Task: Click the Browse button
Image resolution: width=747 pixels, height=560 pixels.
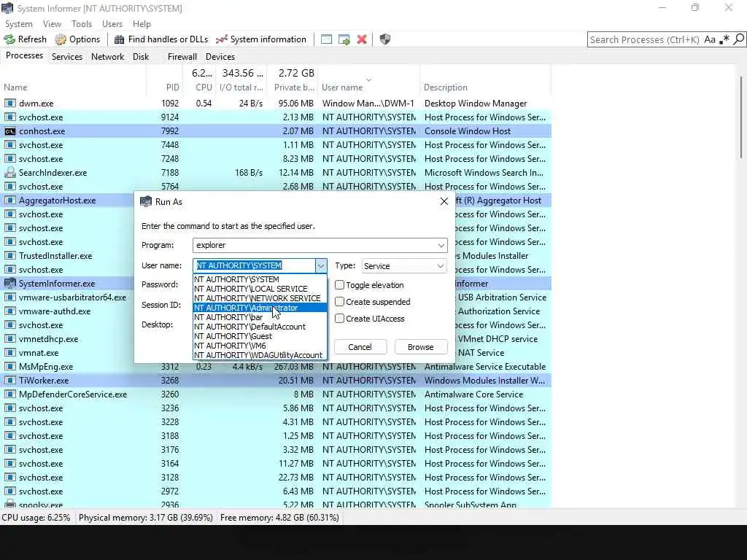Action: tap(421, 347)
